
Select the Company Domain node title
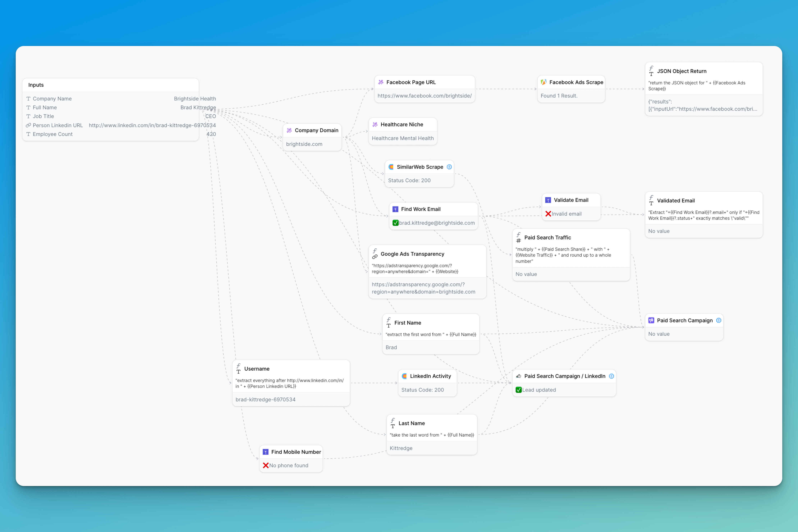coord(317,130)
